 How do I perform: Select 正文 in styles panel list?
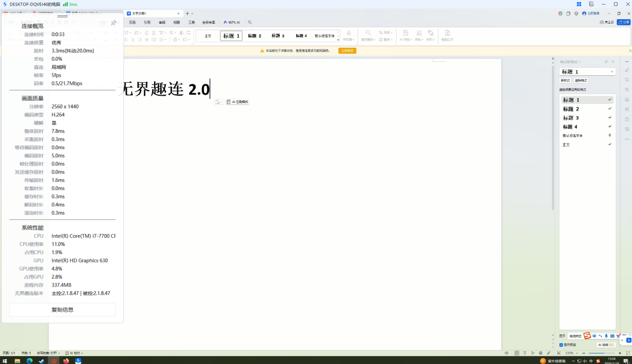tap(587, 145)
